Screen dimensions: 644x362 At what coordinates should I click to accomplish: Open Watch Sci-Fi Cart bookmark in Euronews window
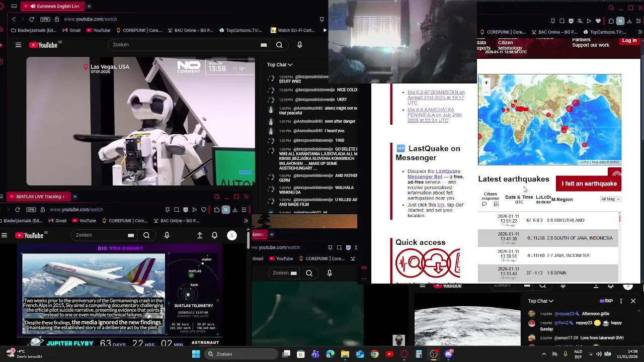[x=292, y=30]
